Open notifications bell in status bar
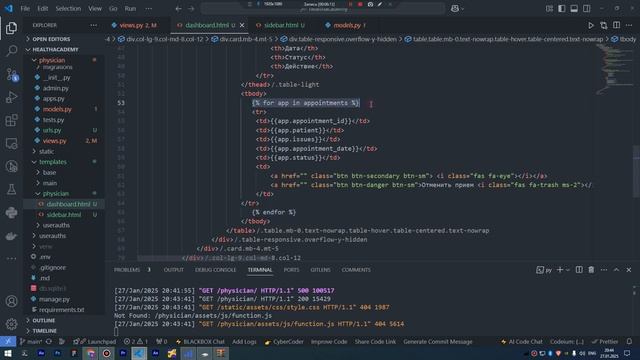This screenshot has width=640, height=360. point(629,342)
